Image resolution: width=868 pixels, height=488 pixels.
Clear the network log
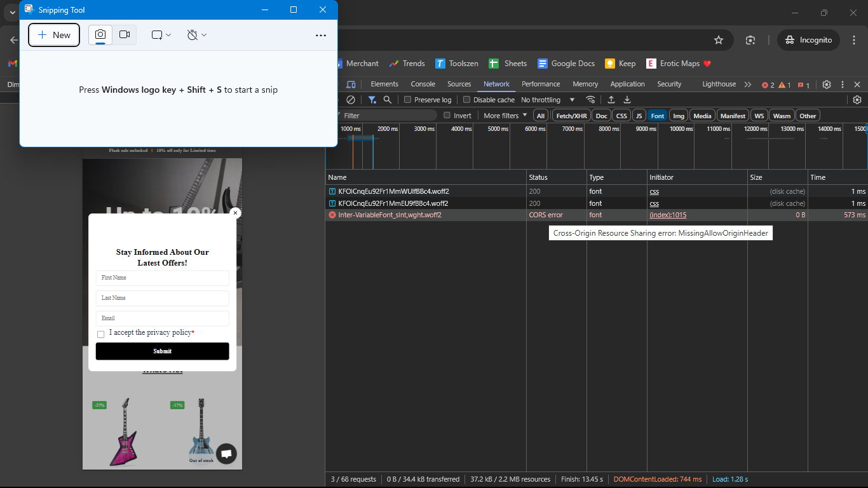(x=350, y=100)
